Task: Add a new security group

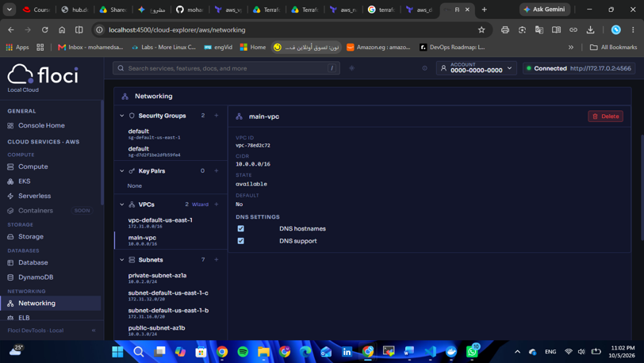Action: tap(217, 116)
